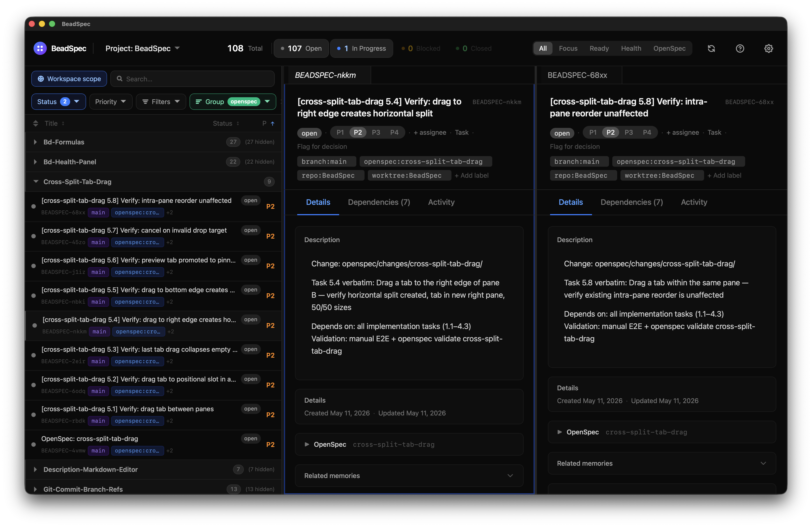Click the collapse-all arrows beside Title header
The image size is (812, 527).
pyautogui.click(x=36, y=123)
